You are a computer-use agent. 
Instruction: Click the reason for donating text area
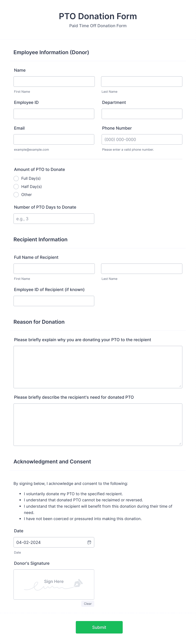(x=98, y=366)
